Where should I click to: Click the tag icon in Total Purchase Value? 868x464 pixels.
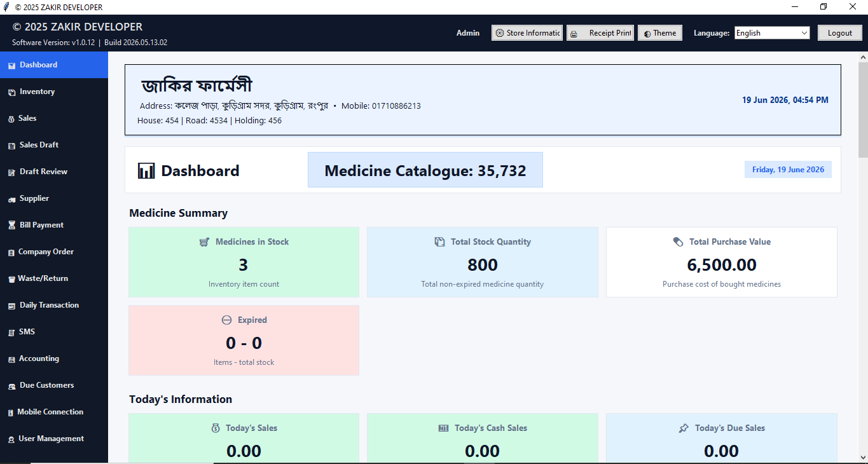click(x=679, y=242)
